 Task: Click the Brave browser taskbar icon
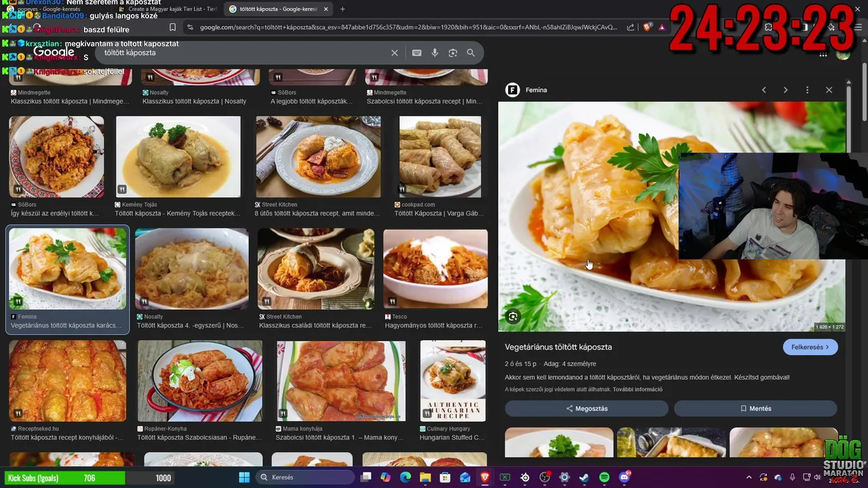pyautogui.click(x=485, y=477)
